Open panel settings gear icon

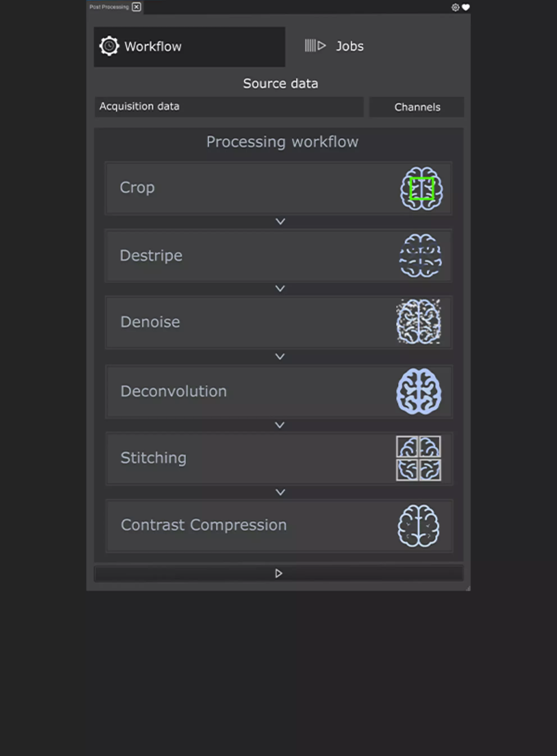[x=455, y=7]
